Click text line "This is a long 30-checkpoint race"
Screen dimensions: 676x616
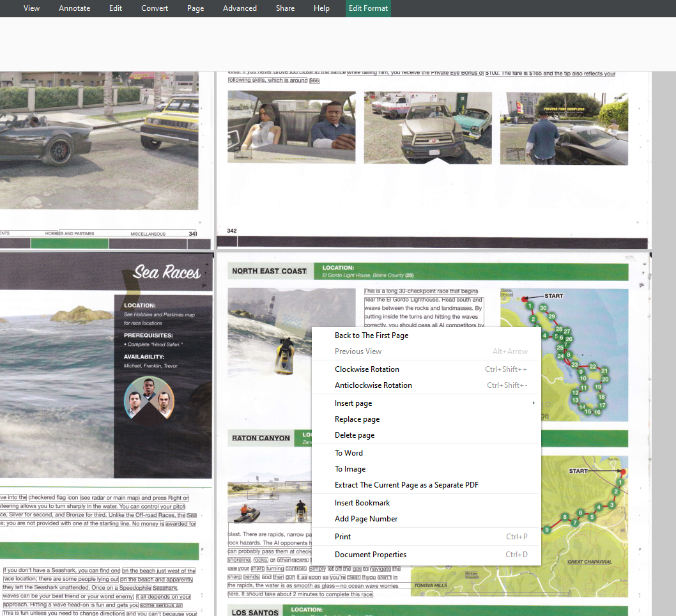tap(421, 291)
